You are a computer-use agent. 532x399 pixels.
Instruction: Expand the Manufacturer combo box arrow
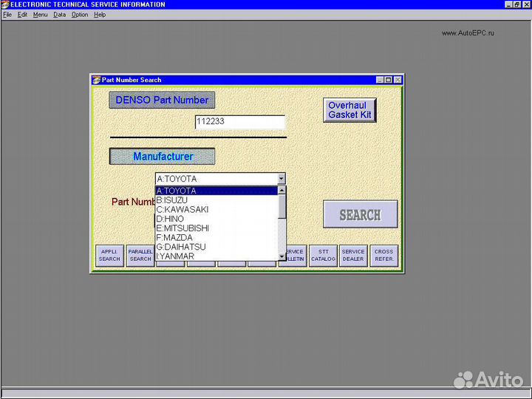tap(281, 179)
